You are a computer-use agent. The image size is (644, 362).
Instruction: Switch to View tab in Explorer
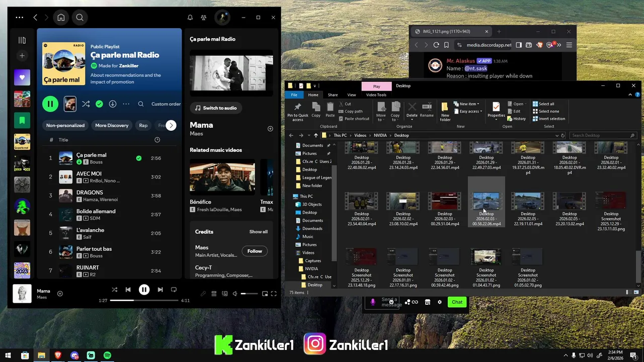coord(352,95)
